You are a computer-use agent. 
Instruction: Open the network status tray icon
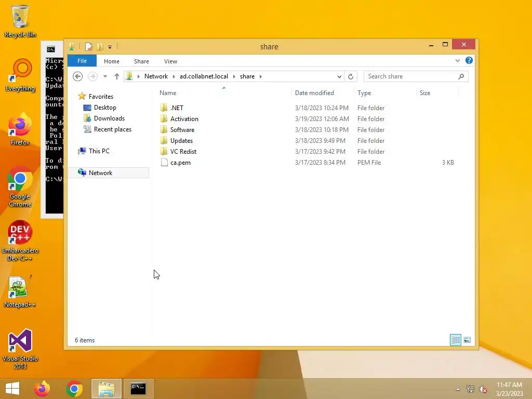[471, 389]
